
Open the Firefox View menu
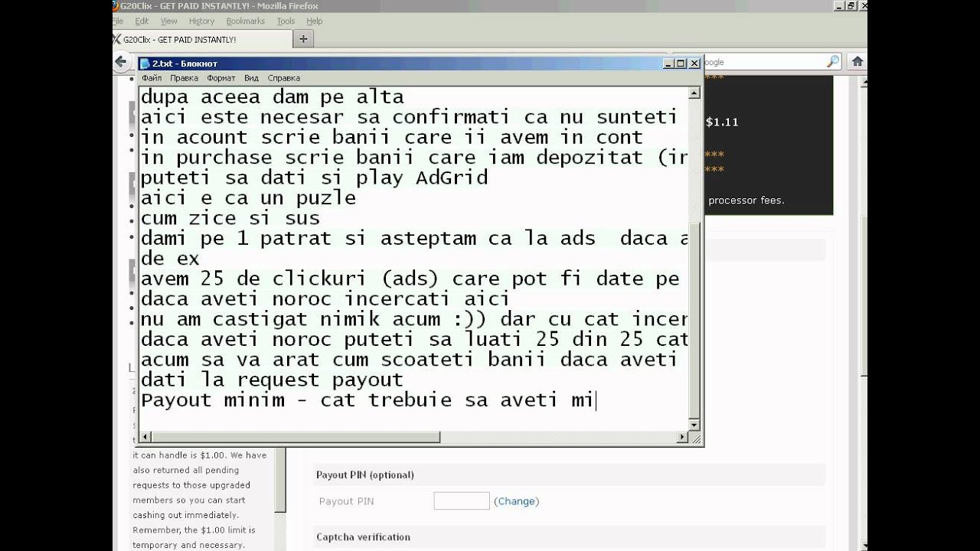point(169,21)
